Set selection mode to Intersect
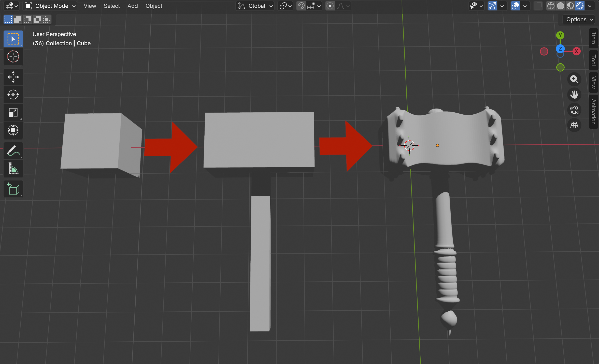The image size is (599, 364). [47, 19]
